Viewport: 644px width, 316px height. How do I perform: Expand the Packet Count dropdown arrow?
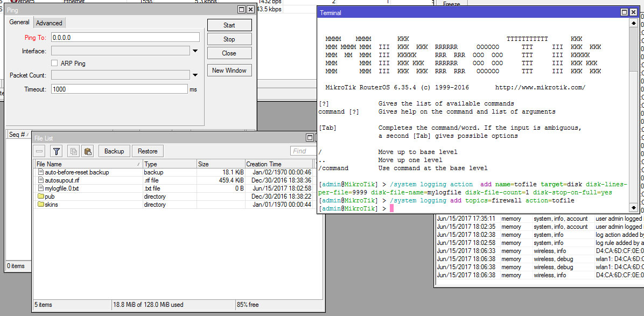[195, 75]
